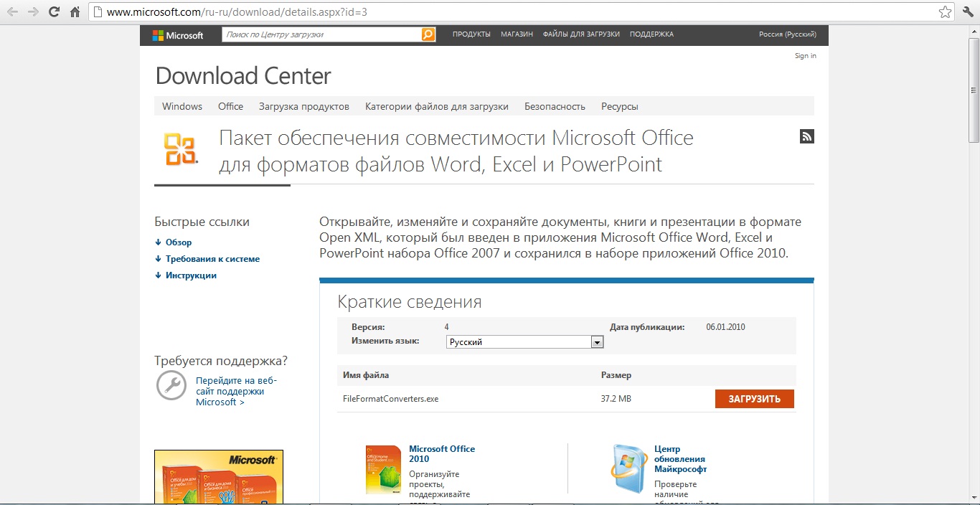Click the page icon in the address bar

[98, 12]
